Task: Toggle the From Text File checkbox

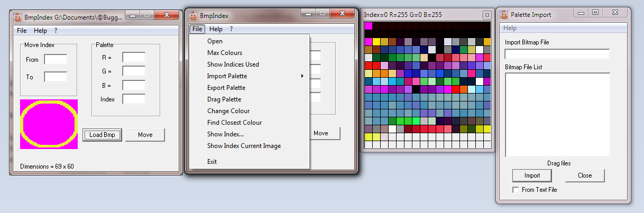Action: (x=516, y=189)
